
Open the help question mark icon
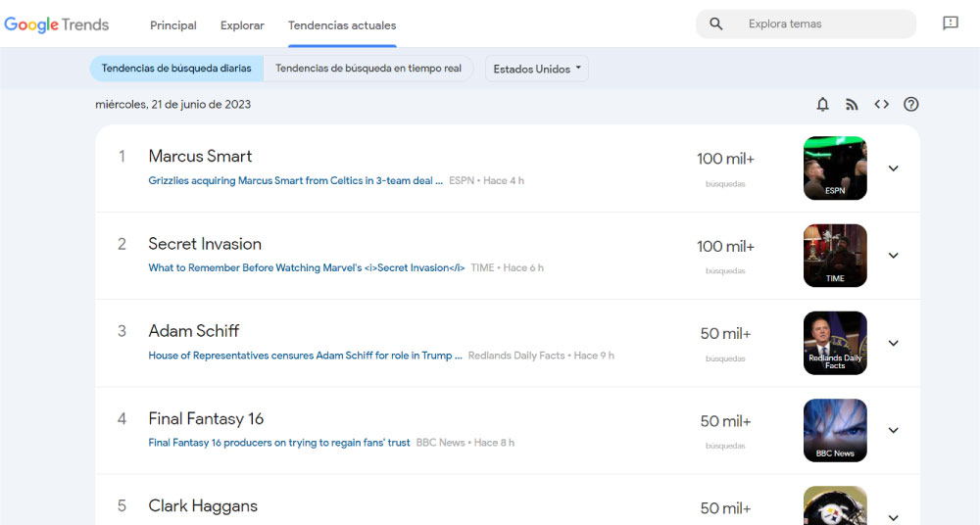coord(910,105)
